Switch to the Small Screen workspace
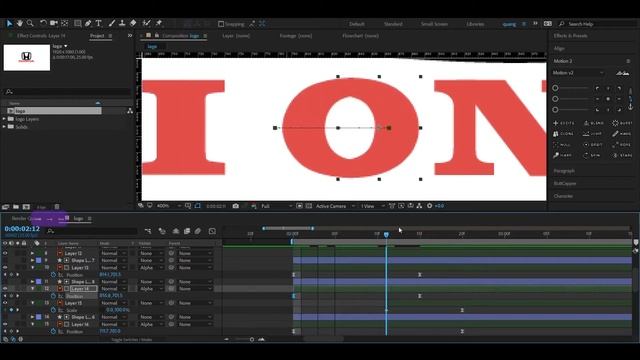This screenshot has width=640, height=360. pyautogui.click(x=434, y=24)
